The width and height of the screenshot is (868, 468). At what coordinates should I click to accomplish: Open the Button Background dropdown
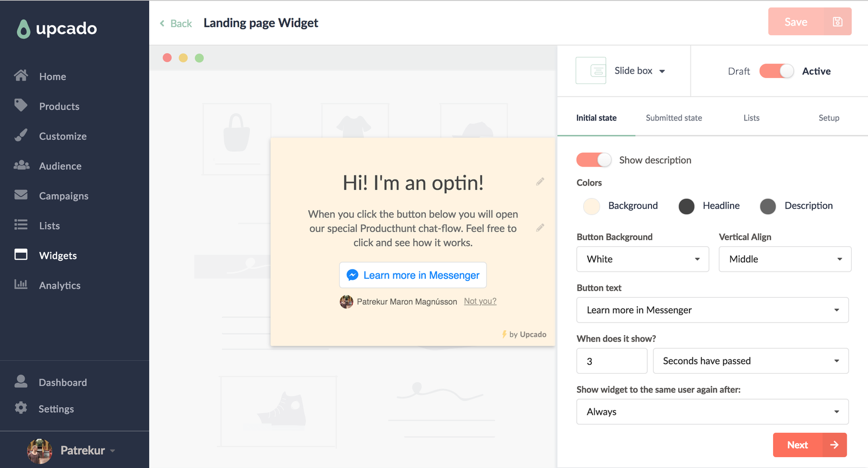pos(643,259)
